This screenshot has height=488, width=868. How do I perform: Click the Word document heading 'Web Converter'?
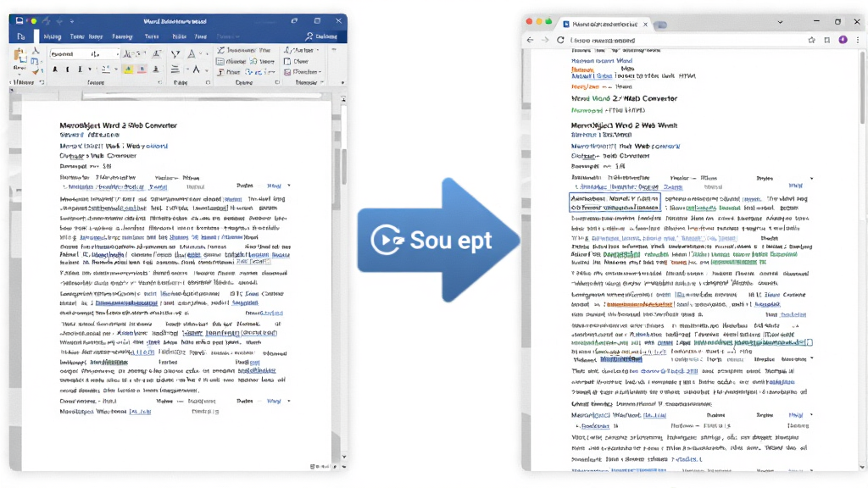(153, 125)
